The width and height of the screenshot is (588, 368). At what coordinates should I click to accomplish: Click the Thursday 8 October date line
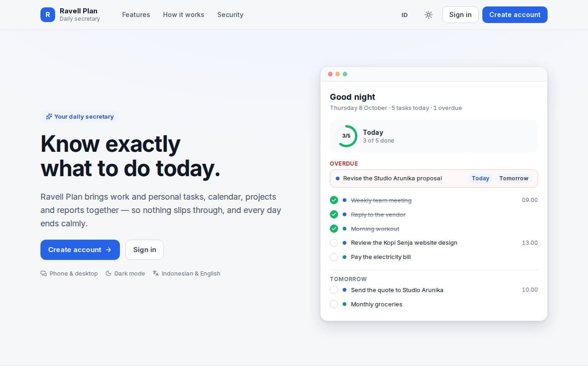coord(396,108)
